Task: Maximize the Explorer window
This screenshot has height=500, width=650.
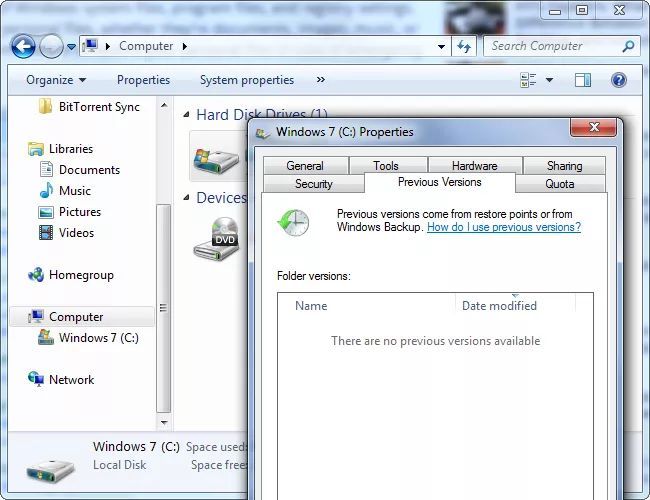Action: coord(582,10)
